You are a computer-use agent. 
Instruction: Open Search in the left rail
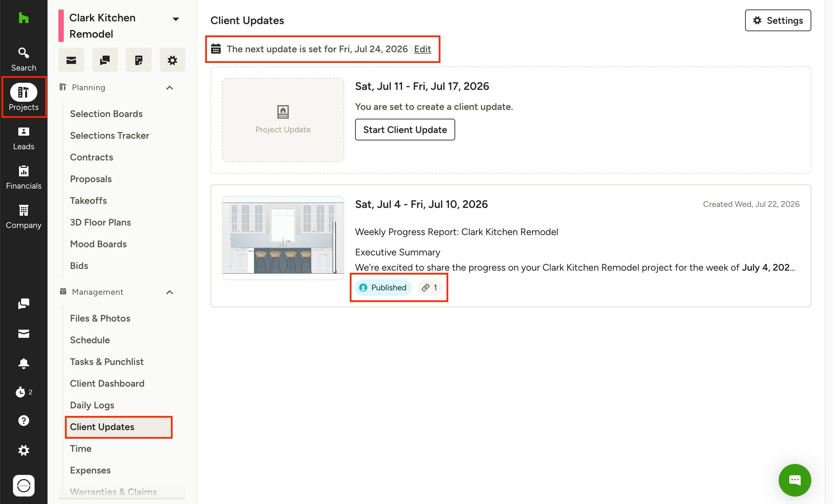[x=23, y=59]
